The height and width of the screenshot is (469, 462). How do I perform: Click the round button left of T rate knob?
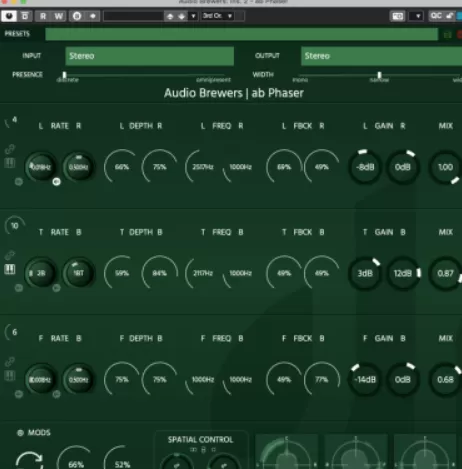pos(19,288)
